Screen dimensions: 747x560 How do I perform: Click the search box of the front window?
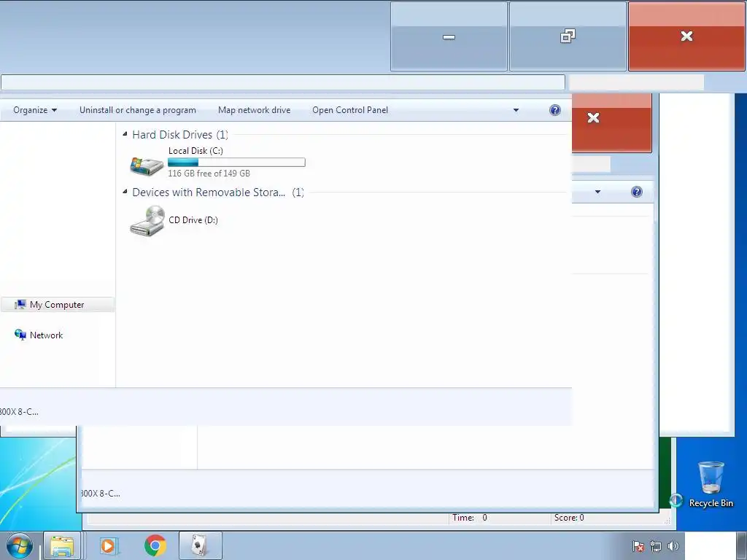636,82
